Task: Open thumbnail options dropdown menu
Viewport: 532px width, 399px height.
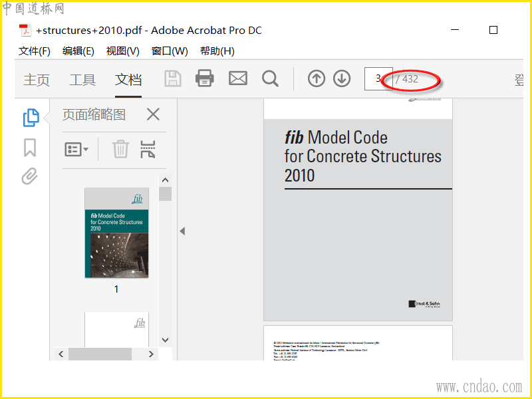Action: pyautogui.click(x=76, y=149)
